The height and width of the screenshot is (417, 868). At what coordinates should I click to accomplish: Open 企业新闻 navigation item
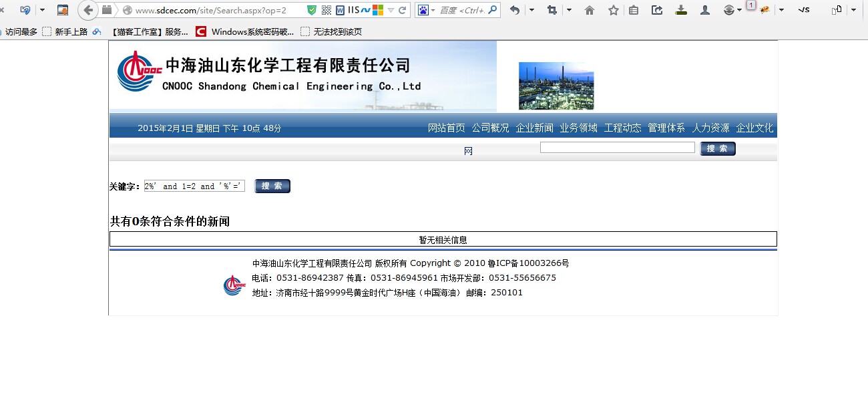point(534,128)
